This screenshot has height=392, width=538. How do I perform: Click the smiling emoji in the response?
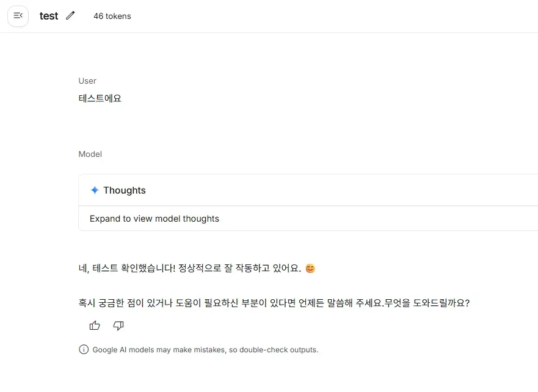coord(310,269)
